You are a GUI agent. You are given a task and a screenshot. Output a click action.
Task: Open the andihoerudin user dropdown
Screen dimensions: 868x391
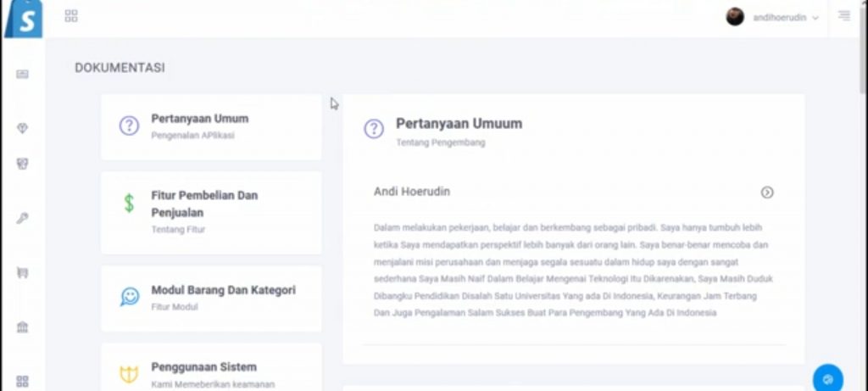click(x=785, y=18)
